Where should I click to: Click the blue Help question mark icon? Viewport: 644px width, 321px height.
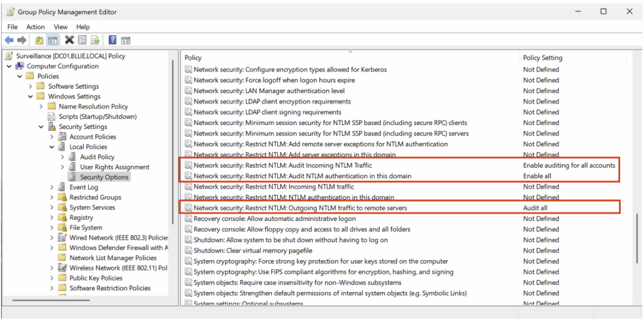[113, 40]
